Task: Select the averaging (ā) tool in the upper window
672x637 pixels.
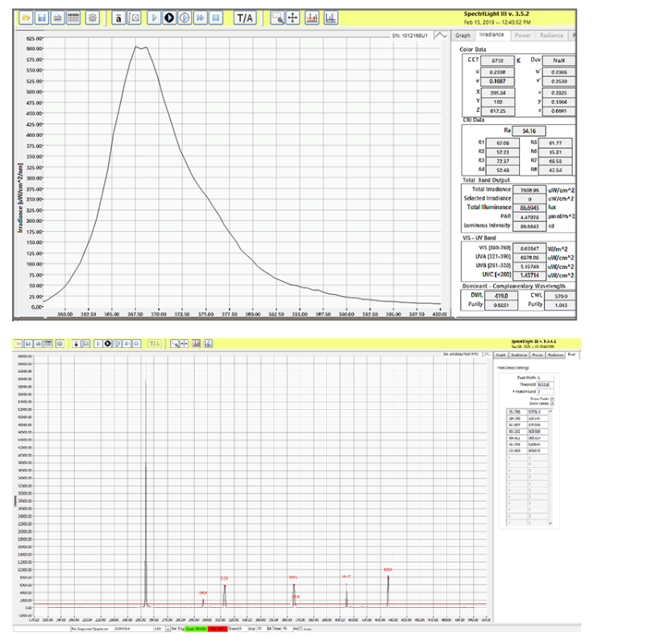Action: click(118, 18)
